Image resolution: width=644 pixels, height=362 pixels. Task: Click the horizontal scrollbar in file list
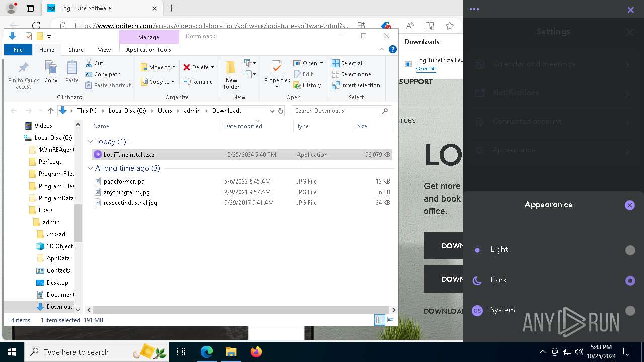[242, 310]
